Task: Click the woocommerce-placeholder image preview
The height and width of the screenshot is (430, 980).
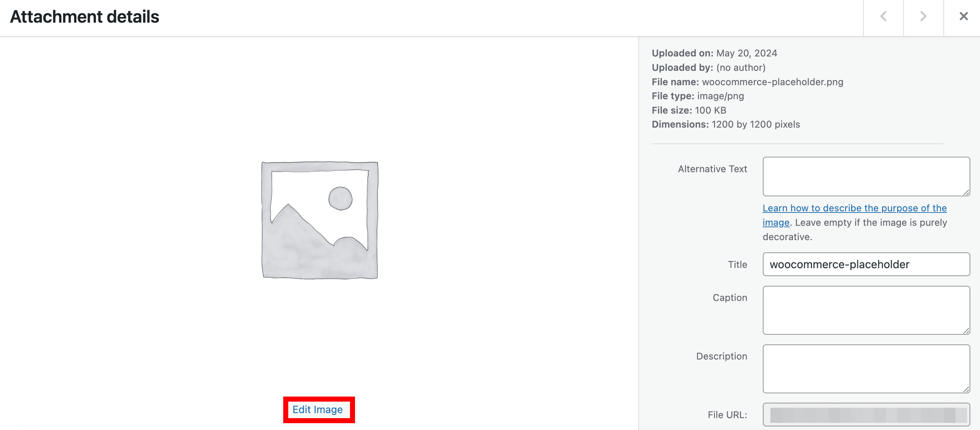Action: click(319, 221)
